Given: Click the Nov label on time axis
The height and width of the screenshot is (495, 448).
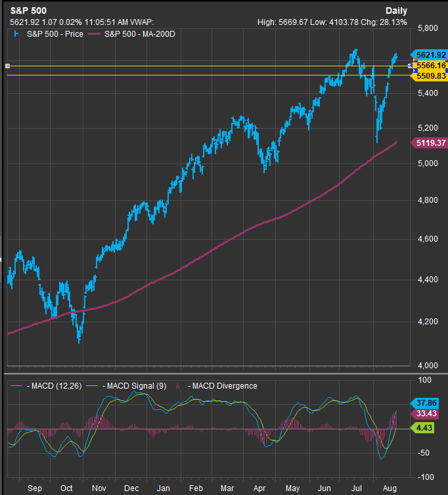Looking at the screenshot, I should (99, 488).
